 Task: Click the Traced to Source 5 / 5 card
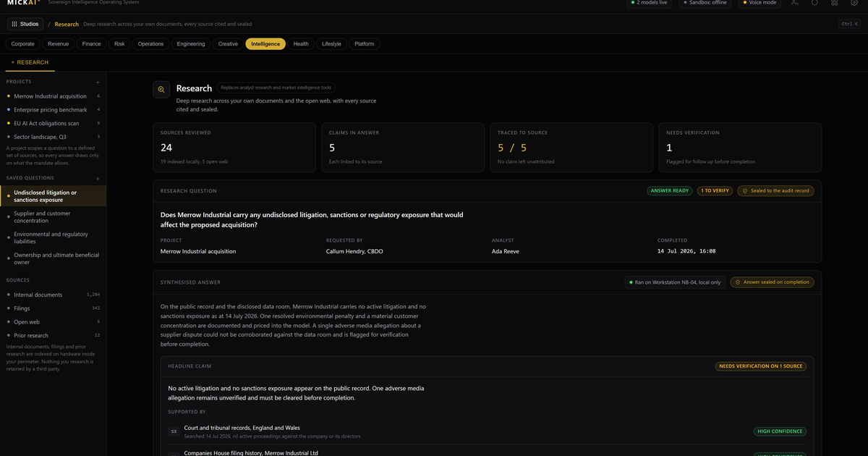[x=571, y=148]
